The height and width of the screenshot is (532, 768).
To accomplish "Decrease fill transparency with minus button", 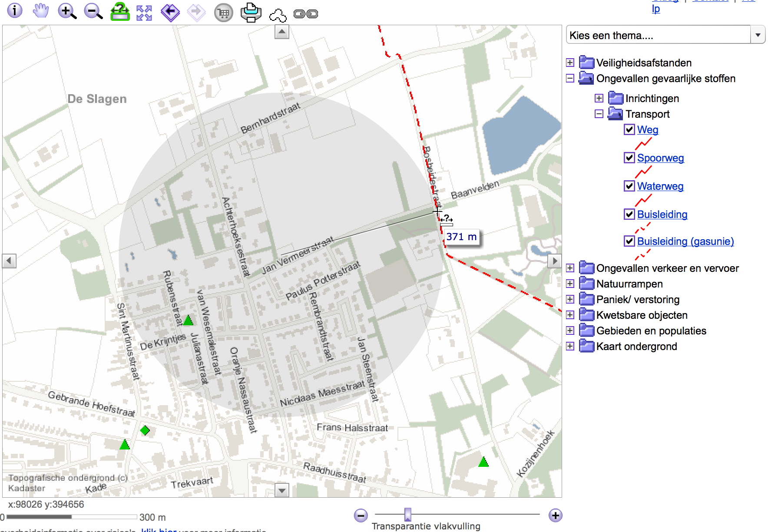I will [x=361, y=515].
